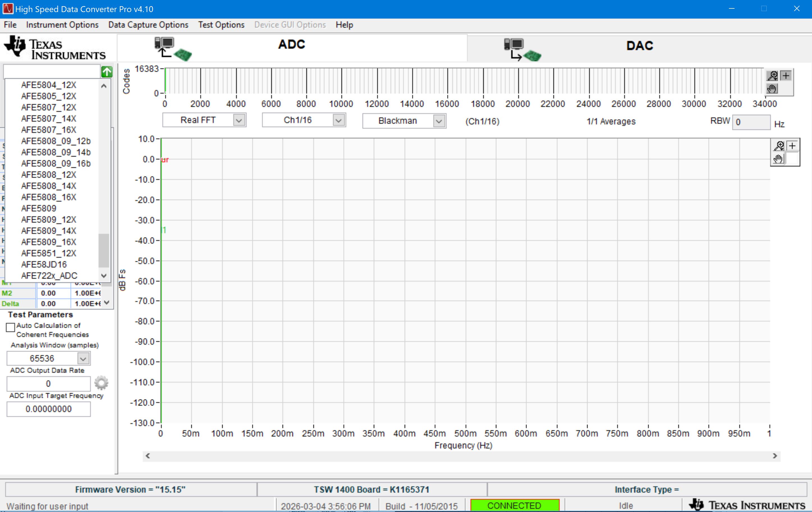Image resolution: width=812 pixels, height=512 pixels.
Task: Switch to the ADC tab
Action: click(x=292, y=48)
